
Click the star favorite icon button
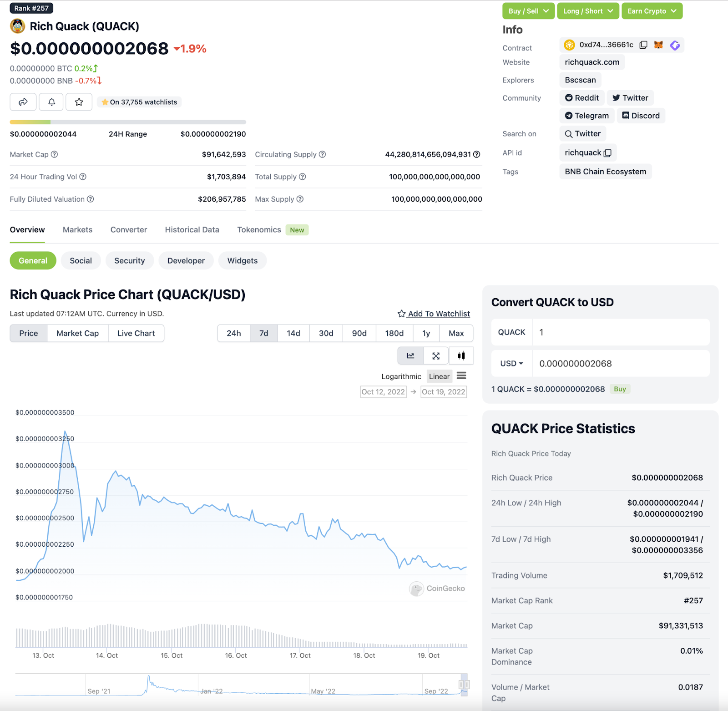[79, 102]
